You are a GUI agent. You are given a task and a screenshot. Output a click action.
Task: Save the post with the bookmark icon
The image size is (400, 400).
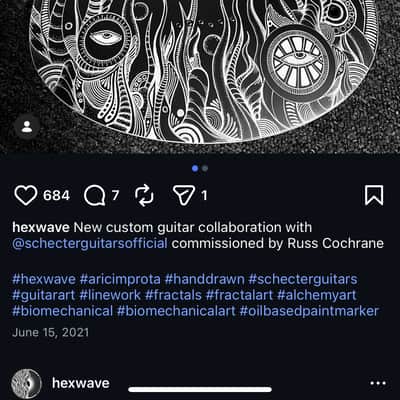373,196
